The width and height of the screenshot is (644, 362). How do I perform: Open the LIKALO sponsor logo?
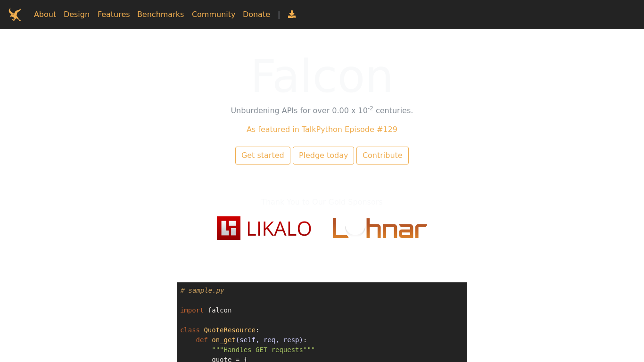coord(264,228)
